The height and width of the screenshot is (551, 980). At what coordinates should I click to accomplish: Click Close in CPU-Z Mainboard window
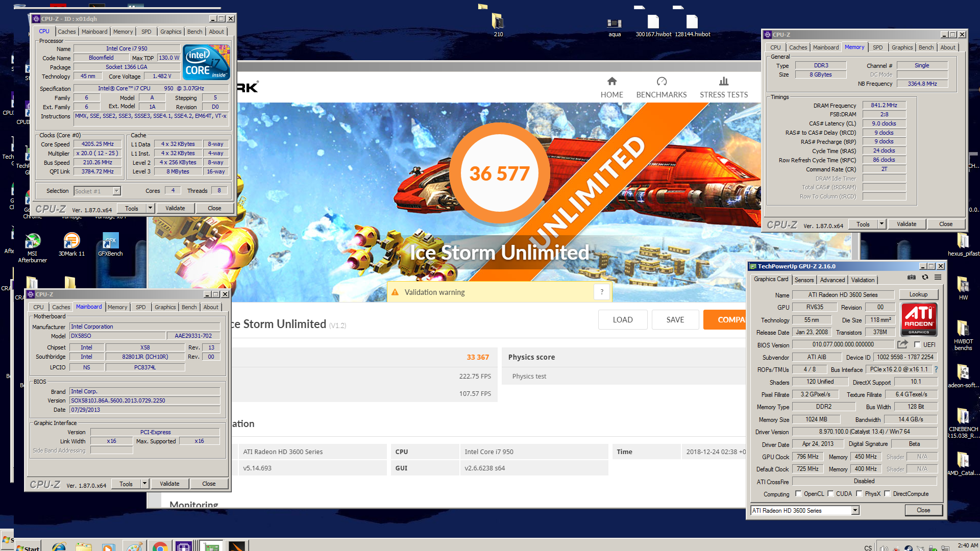(x=209, y=484)
